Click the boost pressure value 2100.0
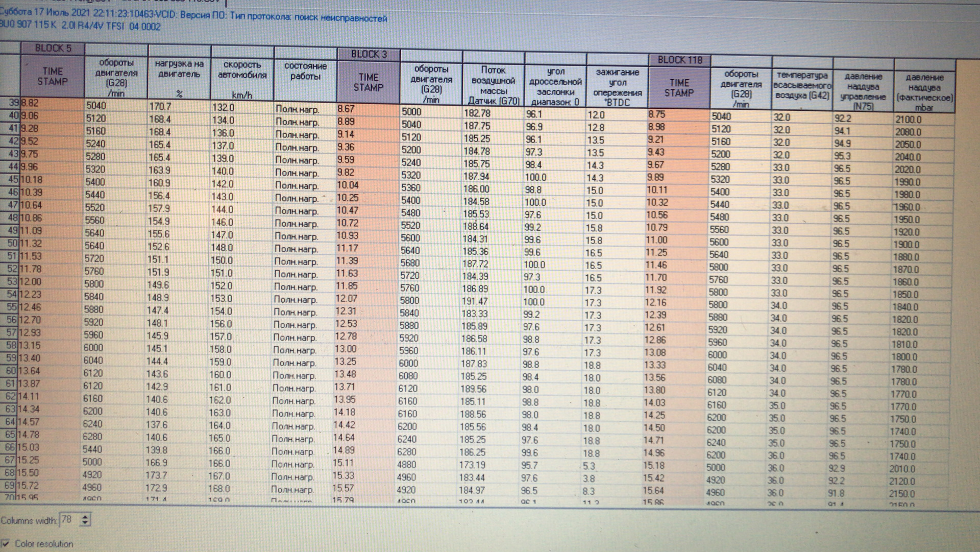This screenshot has width=980, height=552. tap(908, 119)
